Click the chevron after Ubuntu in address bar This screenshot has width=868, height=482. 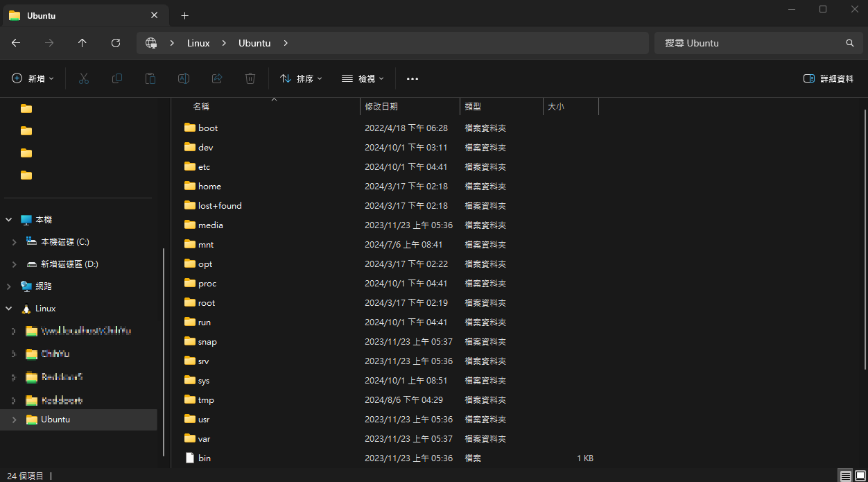coord(285,43)
